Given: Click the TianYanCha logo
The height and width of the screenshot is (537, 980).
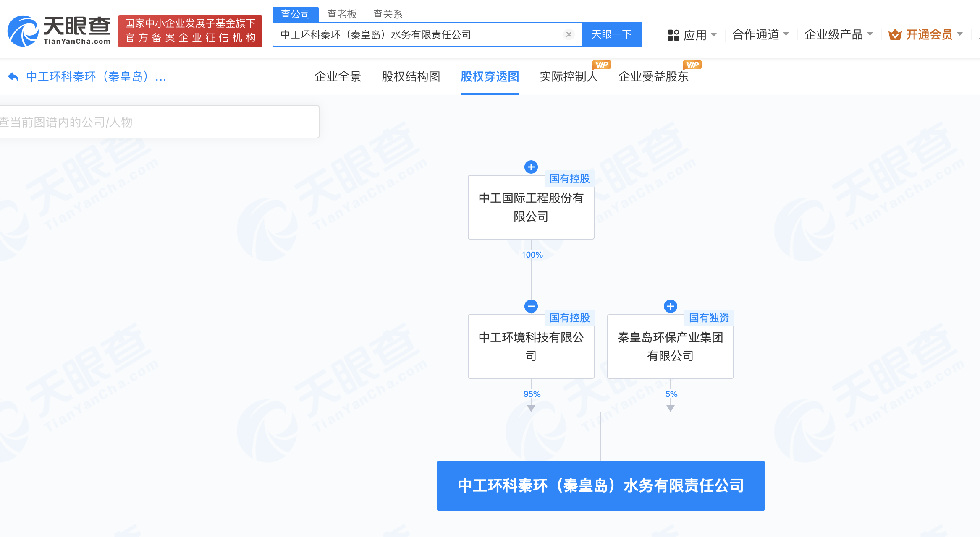Looking at the screenshot, I should coord(59,31).
